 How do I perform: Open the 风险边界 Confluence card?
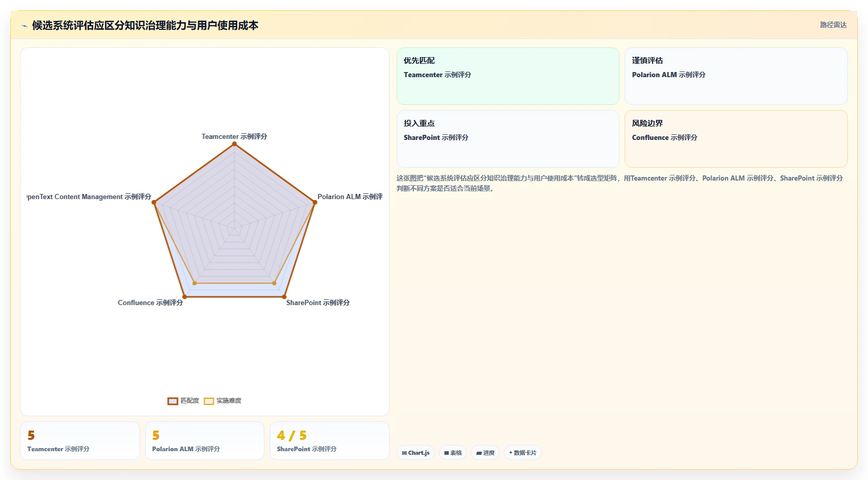click(x=736, y=139)
